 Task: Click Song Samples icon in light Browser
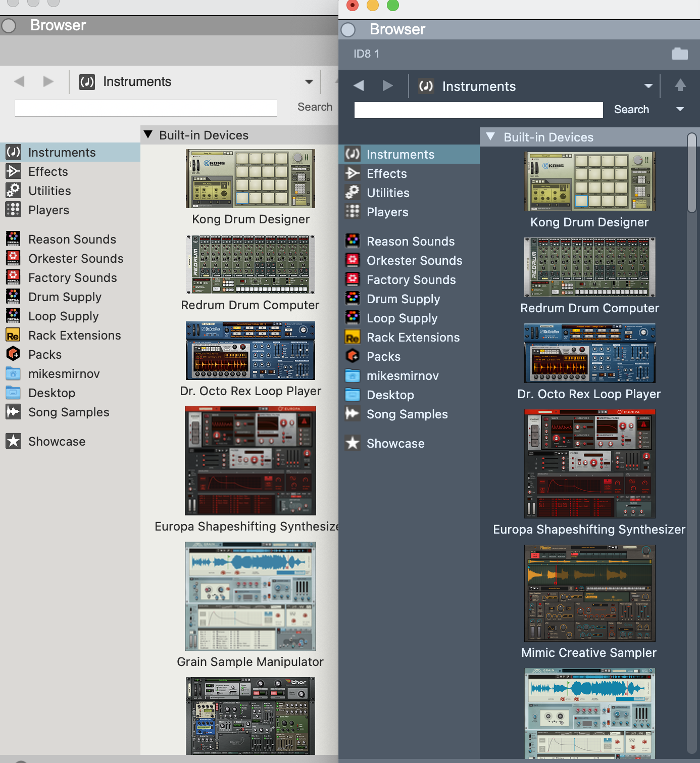13,412
